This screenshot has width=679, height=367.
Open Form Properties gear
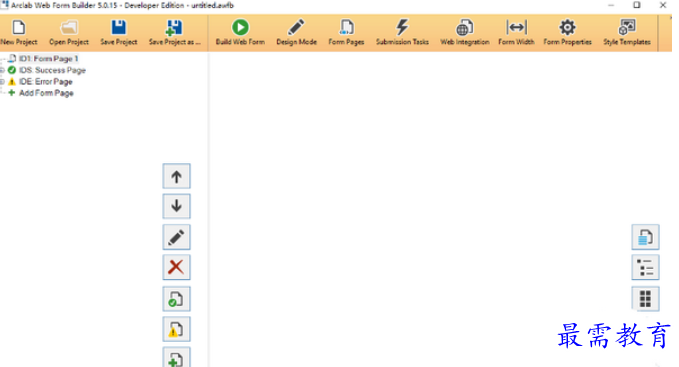pyautogui.click(x=567, y=33)
